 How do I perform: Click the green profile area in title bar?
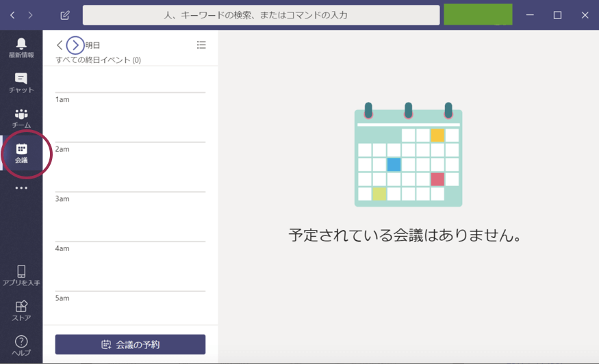click(478, 14)
